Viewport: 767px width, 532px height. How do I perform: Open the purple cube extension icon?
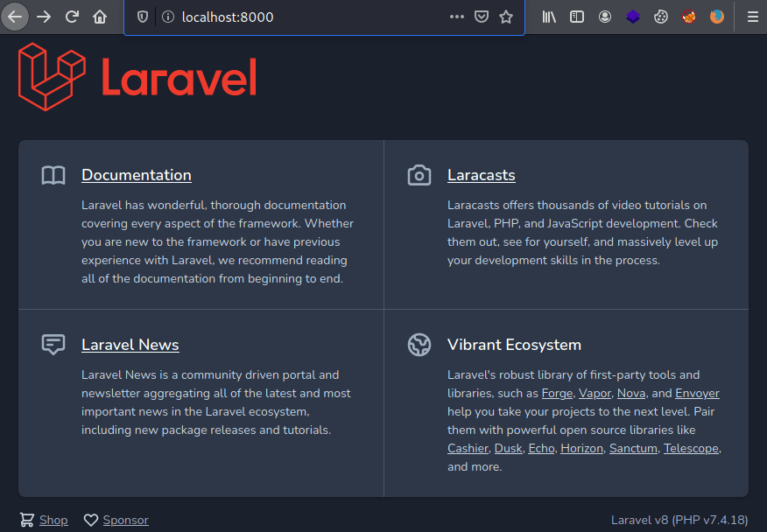pos(633,17)
